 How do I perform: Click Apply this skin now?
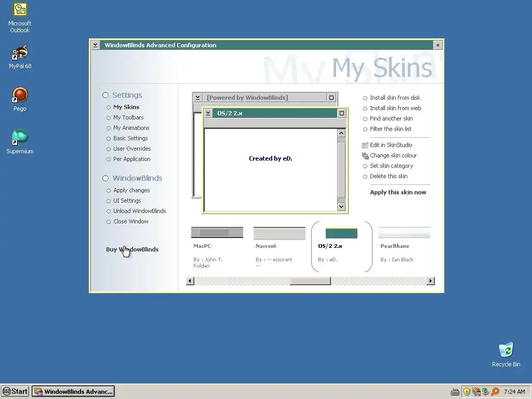[x=398, y=192]
